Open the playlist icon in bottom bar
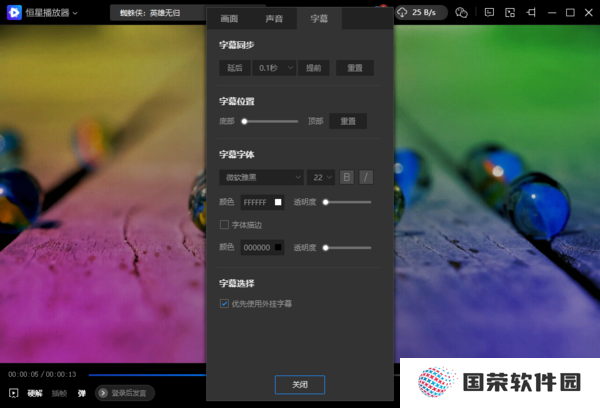600x408 pixels. click(x=13, y=393)
